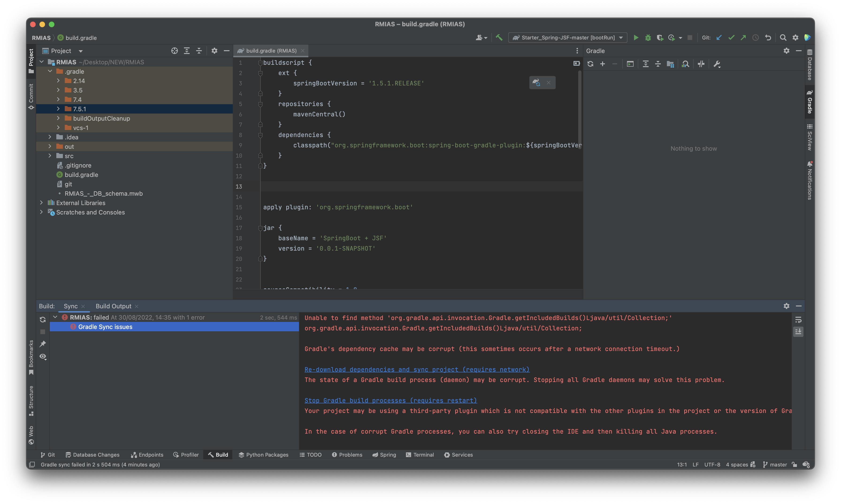841x504 pixels.
Task: Run with coverage shield icon
Action: [x=660, y=38]
